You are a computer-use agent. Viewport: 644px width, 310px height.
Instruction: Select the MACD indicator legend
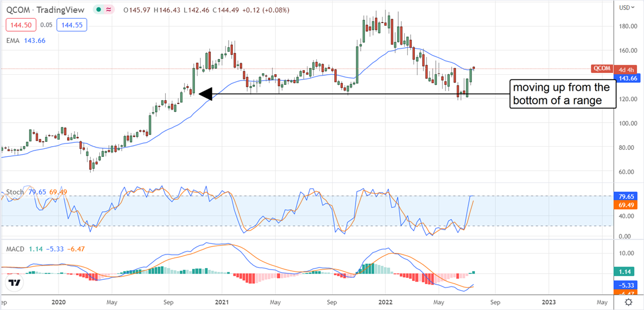[14, 249]
